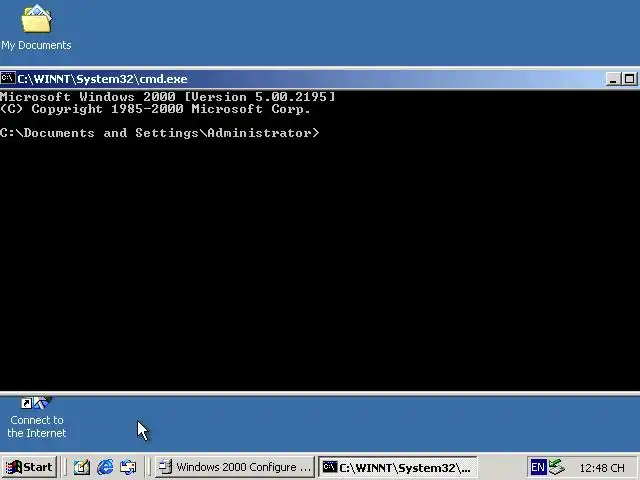The height and width of the screenshot is (480, 640).
Task: Click the cmd.exe title bar system icon
Action: tap(8, 78)
